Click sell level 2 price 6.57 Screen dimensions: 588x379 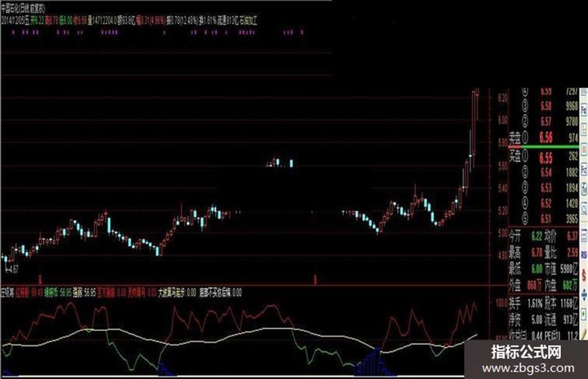pyautogui.click(x=546, y=121)
